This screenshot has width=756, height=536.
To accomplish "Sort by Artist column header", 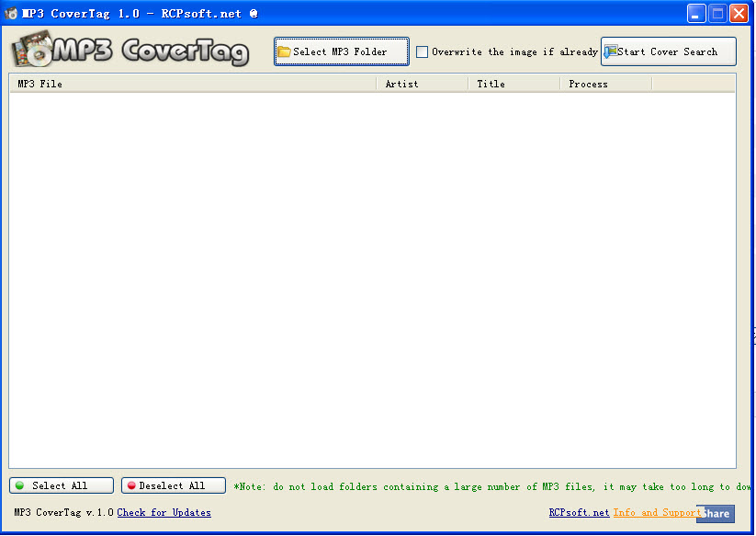I will (423, 84).
